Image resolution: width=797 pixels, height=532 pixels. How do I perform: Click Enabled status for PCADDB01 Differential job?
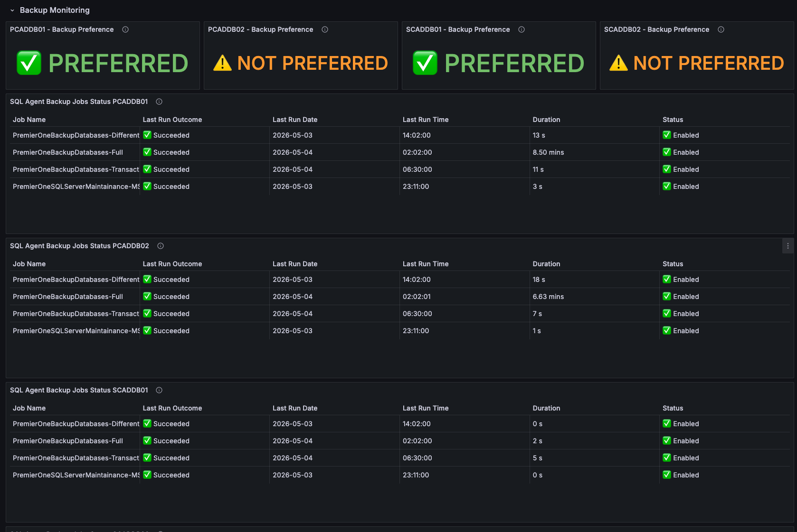(x=681, y=135)
